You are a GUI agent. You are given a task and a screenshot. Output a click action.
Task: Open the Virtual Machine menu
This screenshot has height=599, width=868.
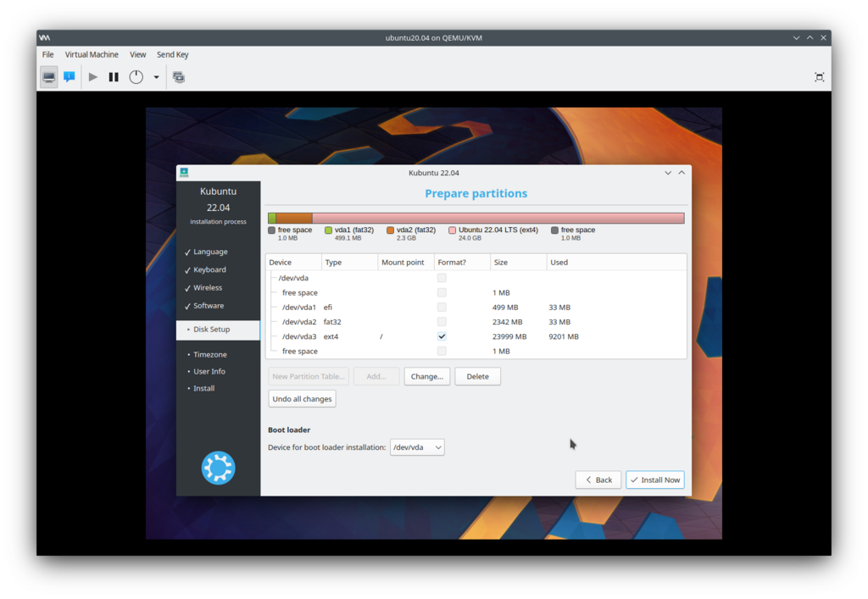(x=92, y=54)
